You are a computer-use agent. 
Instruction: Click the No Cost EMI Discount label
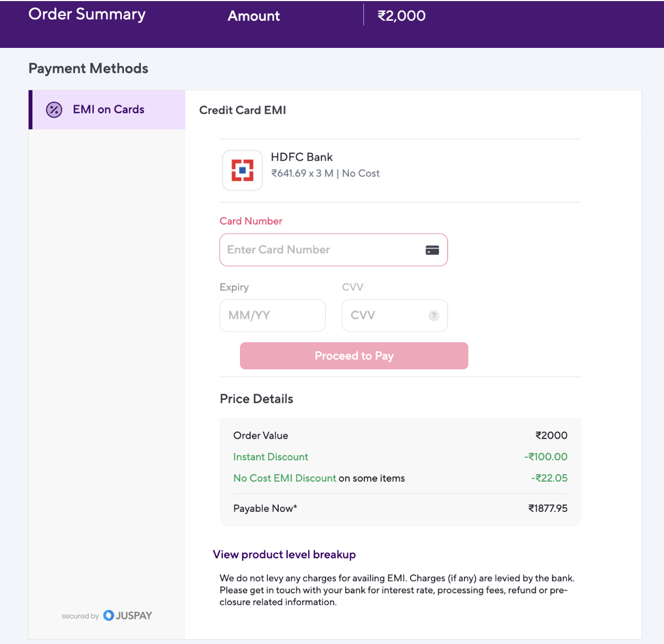[285, 478]
